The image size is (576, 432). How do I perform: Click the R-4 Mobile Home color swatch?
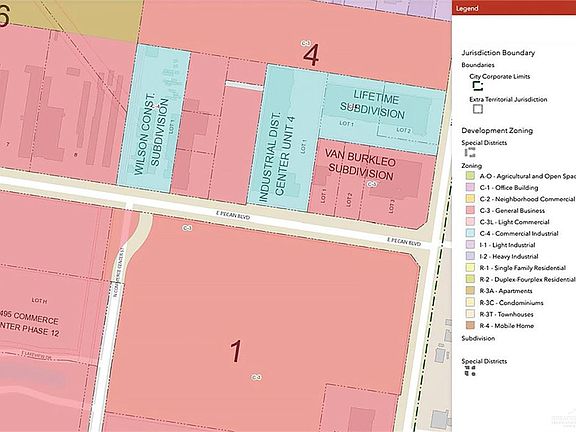(470, 325)
